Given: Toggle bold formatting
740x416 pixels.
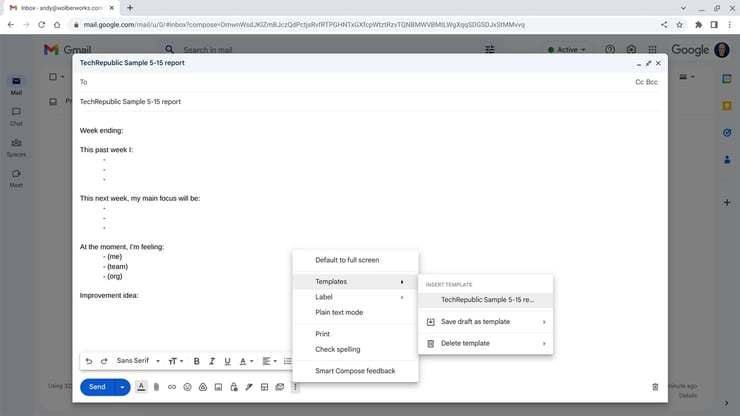Looking at the screenshot, I should [196, 361].
